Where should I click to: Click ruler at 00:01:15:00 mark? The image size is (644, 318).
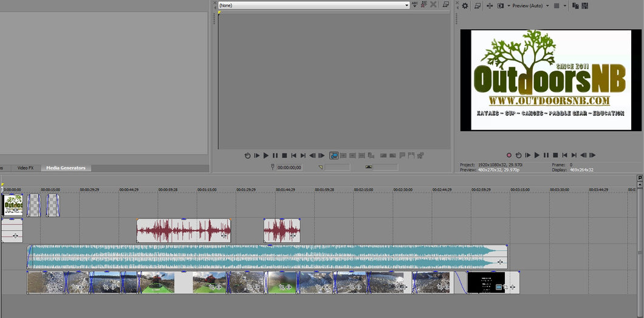(x=207, y=189)
